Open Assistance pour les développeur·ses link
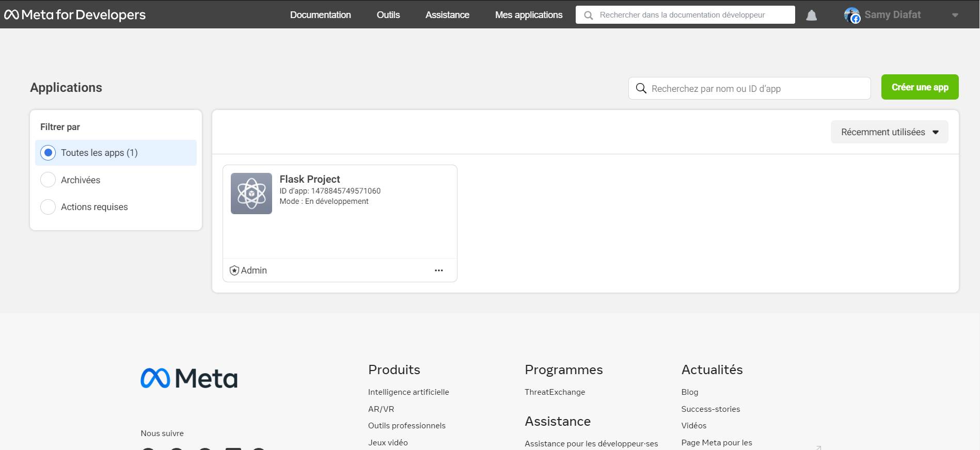The image size is (980, 450). click(591, 444)
